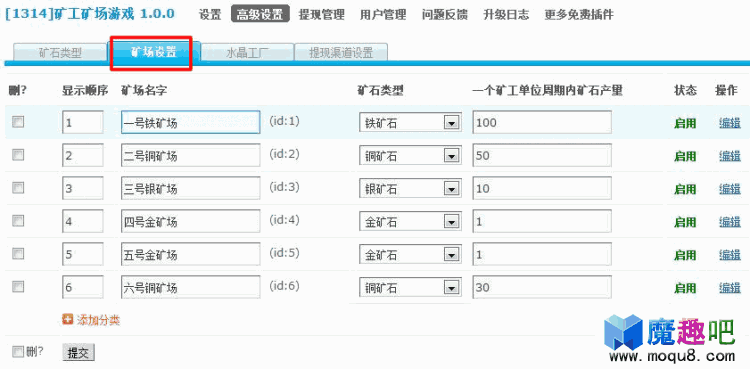Screen dimensions: 750x369
Task: Tick the delete checkbox for 三号银矿场
Action: pyautogui.click(x=18, y=188)
